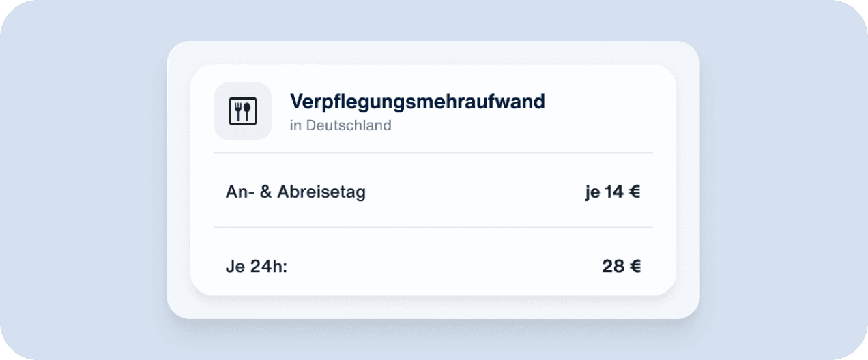Click the 'in Deutschland' subtitle

341,125
